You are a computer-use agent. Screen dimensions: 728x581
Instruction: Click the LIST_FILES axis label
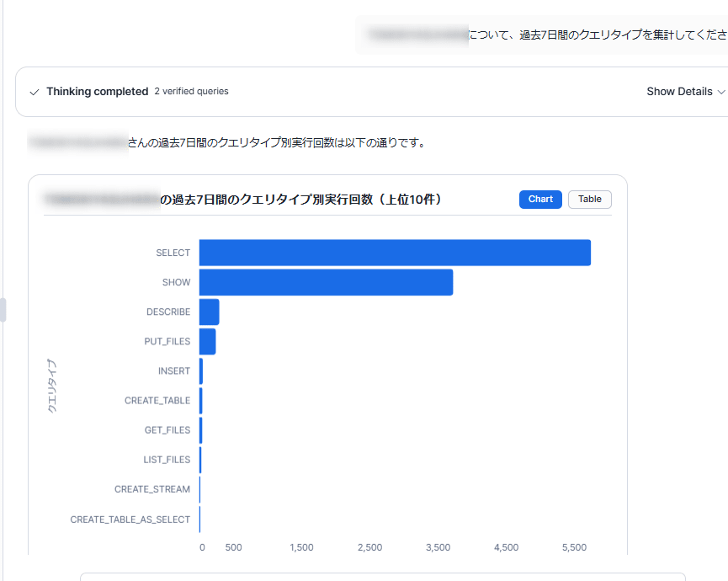[167, 460]
